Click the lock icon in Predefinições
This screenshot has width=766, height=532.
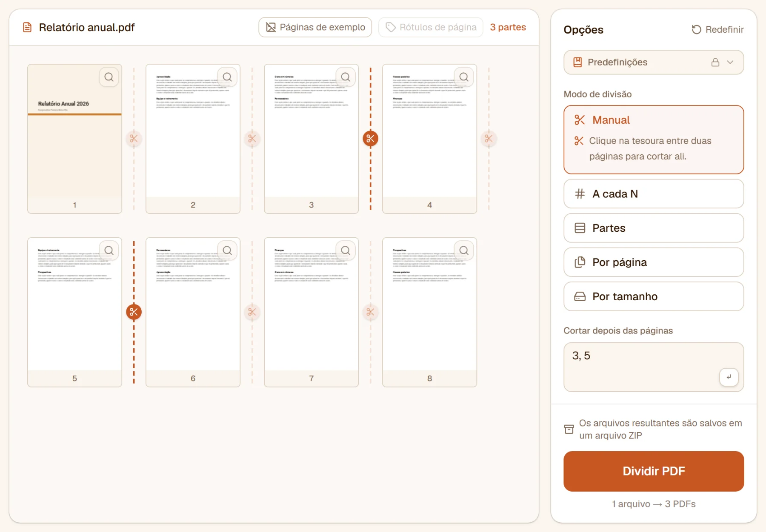[715, 62]
